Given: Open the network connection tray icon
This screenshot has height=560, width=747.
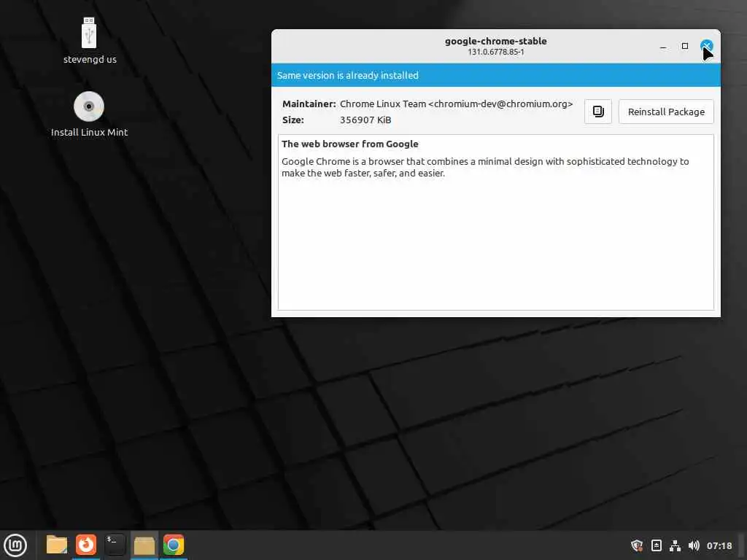Looking at the screenshot, I should pyautogui.click(x=675, y=545).
